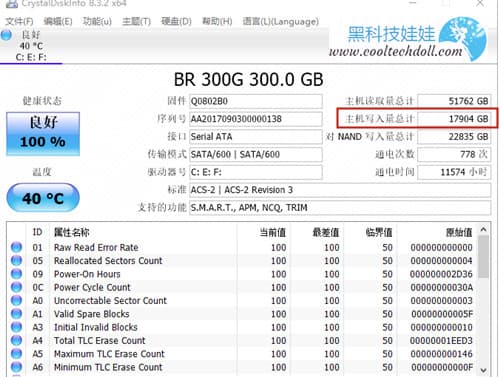Click the status icon for Reallocated Sectors Count
The width and height of the screenshot is (500, 377).
point(16,260)
